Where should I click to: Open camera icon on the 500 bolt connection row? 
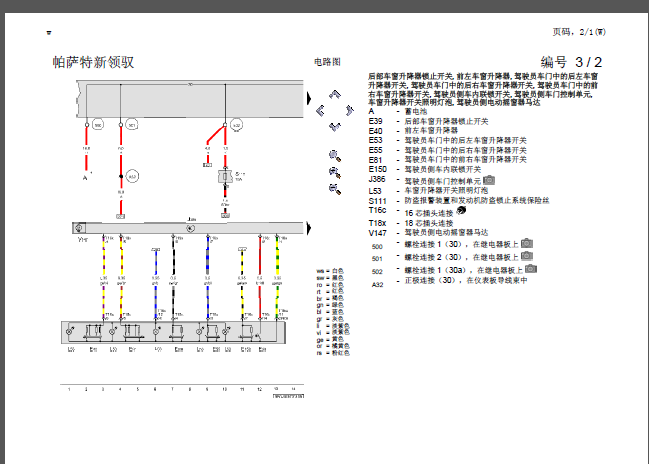coord(526,243)
